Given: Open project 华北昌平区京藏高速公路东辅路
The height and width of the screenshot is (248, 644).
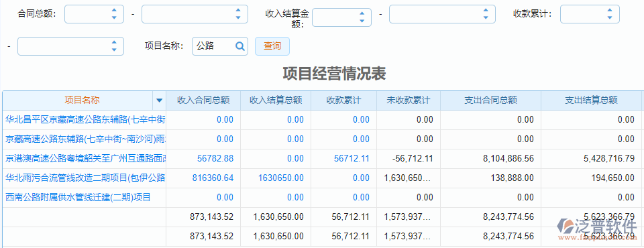Looking at the screenshot, I should [85, 119].
